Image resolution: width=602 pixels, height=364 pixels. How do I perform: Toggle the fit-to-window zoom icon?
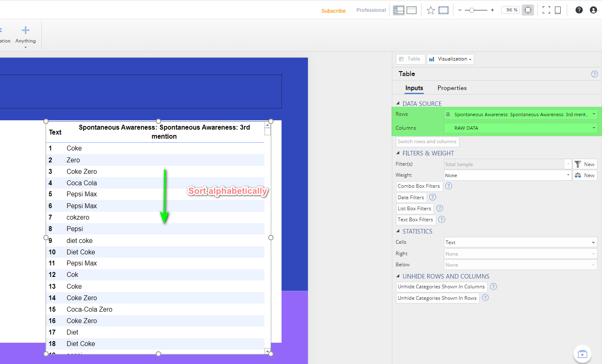coord(528,10)
